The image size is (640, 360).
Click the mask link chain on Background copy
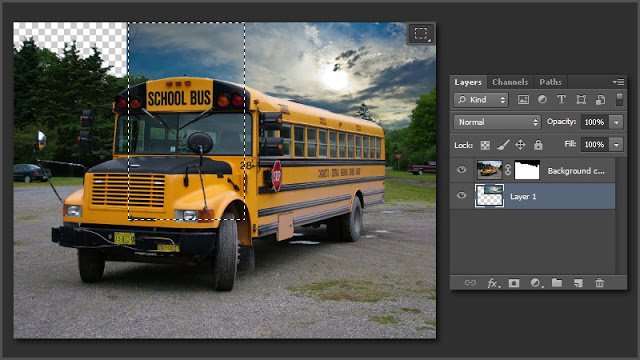click(x=508, y=170)
